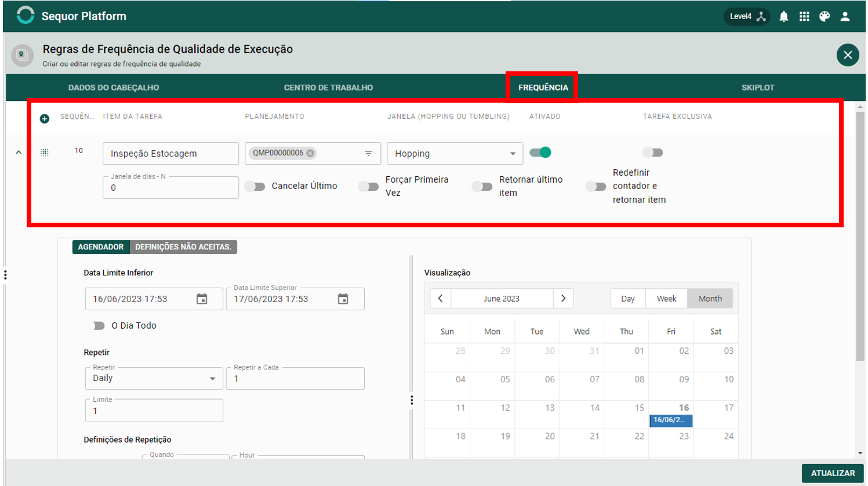
Task: Open the theme palette icon
Action: click(x=825, y=16)
